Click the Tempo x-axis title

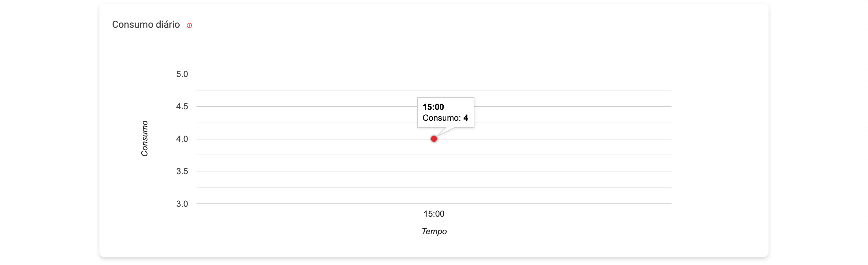(434, 231)
